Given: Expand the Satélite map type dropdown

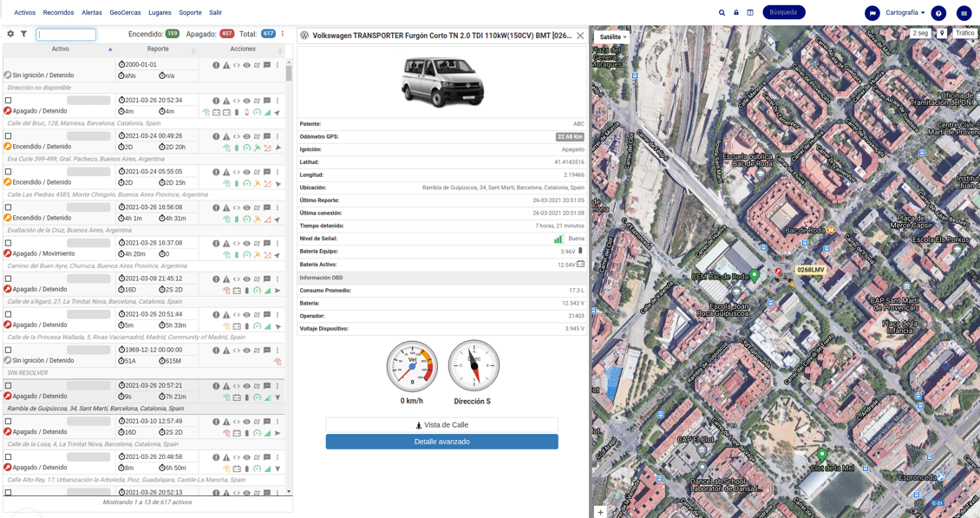Looking at the screenshot, I should coord(612,37).
